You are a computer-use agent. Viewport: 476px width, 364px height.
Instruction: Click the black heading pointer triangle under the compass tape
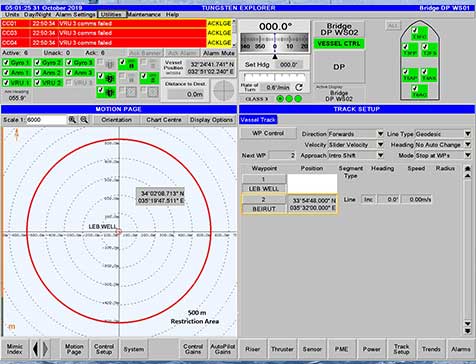click(275, 57)
